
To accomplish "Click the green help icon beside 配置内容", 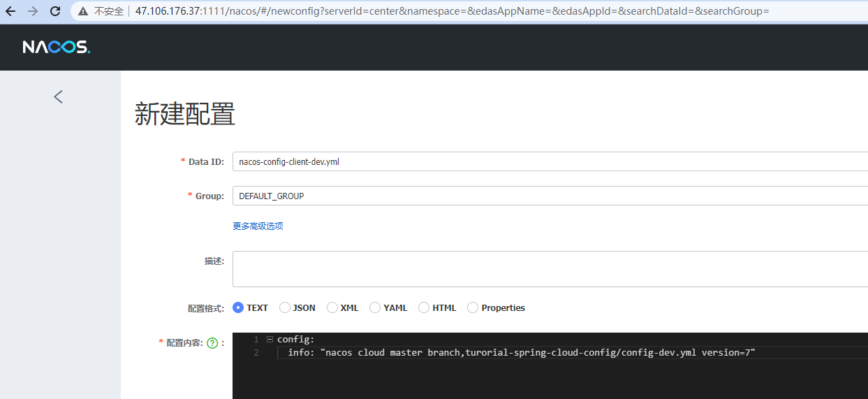I will coord(212,343).
